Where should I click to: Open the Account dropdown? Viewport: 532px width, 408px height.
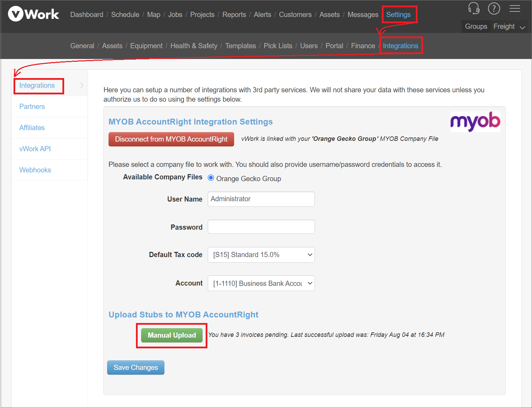261,283
